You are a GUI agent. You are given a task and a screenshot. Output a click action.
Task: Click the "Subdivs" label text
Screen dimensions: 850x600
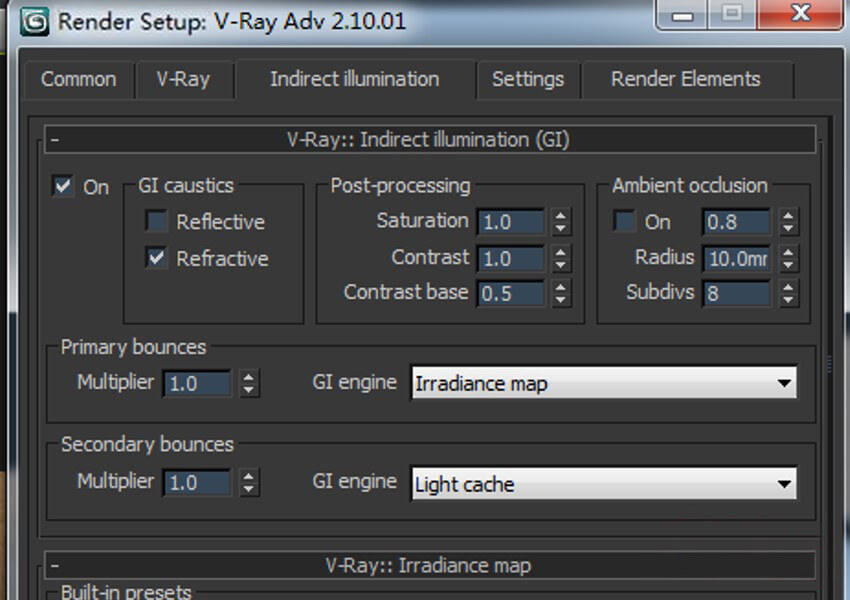660,292
